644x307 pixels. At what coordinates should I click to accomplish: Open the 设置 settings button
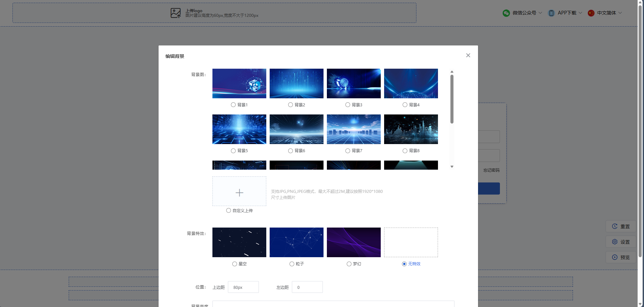621,242
